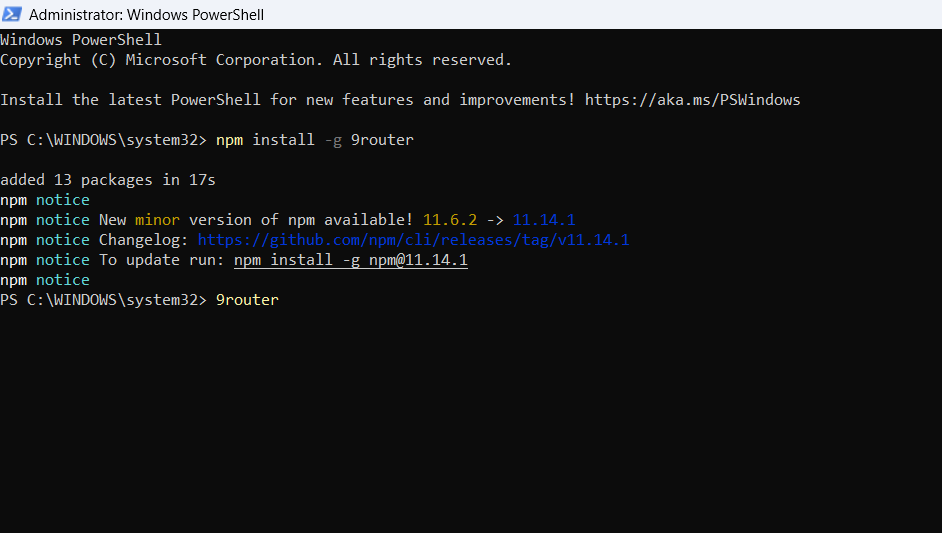Image resolution: width=942 pixels, height=533 pixels.
Task: Click the "Changelog:" label text
Action: (144, 240)
